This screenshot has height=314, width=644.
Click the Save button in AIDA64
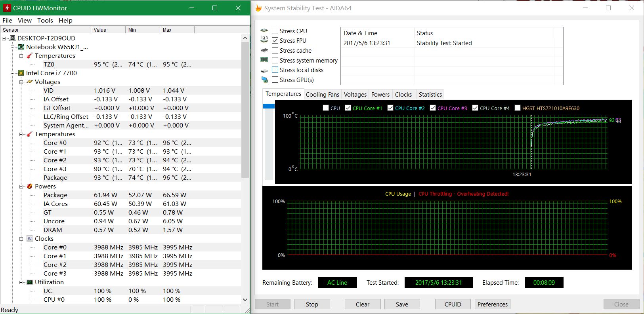point(402,304)
